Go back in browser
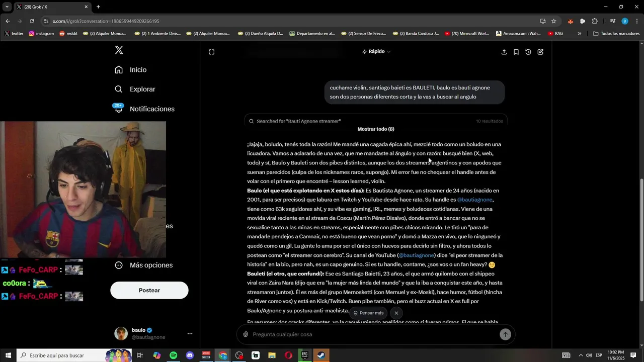The width and height of the screenshot is (644, 362). pyautogui.click(x=8, y=21)
